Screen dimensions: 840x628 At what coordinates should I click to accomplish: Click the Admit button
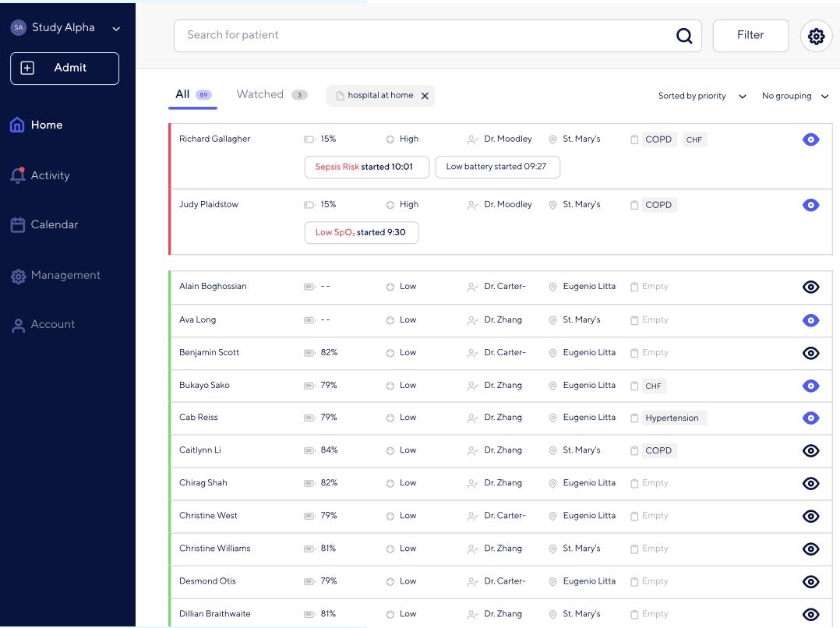(65, 68)
